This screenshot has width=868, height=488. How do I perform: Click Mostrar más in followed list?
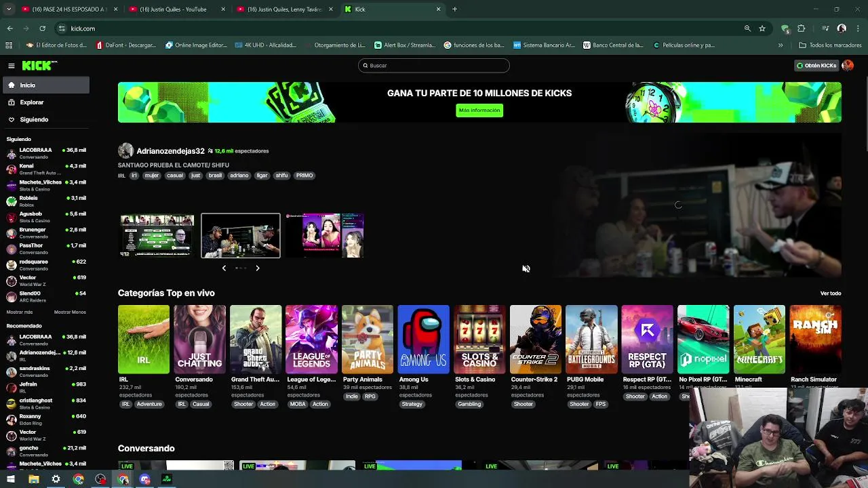pyautogui.click(x=20, y=312)
